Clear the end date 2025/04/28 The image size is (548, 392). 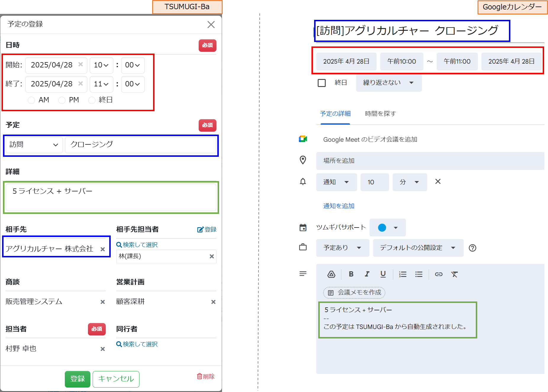pyautogui.click(x=81, y=83)
